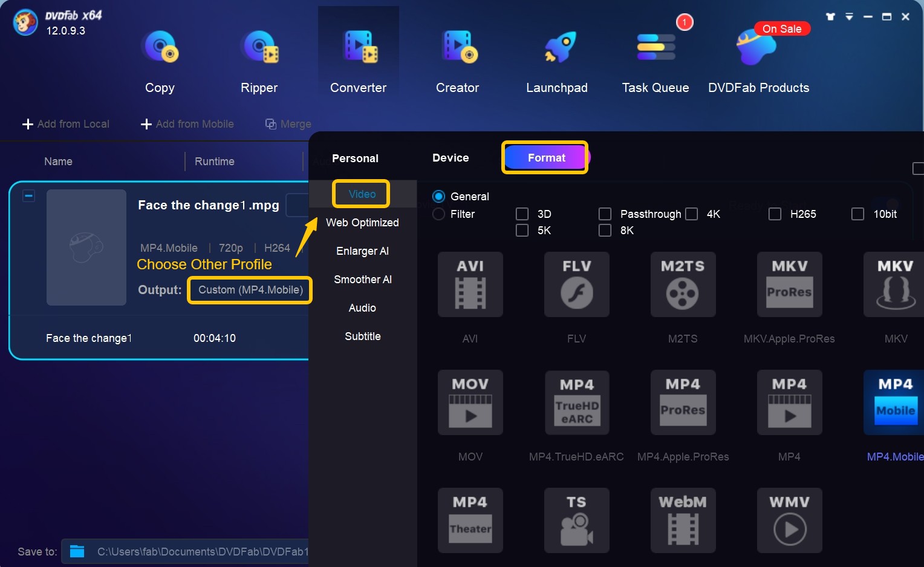Open the Custom (MP4.Mobile) output dropdown
This screenshot has width=924, height=567.
pyautogui.click(x=250, y=290)
